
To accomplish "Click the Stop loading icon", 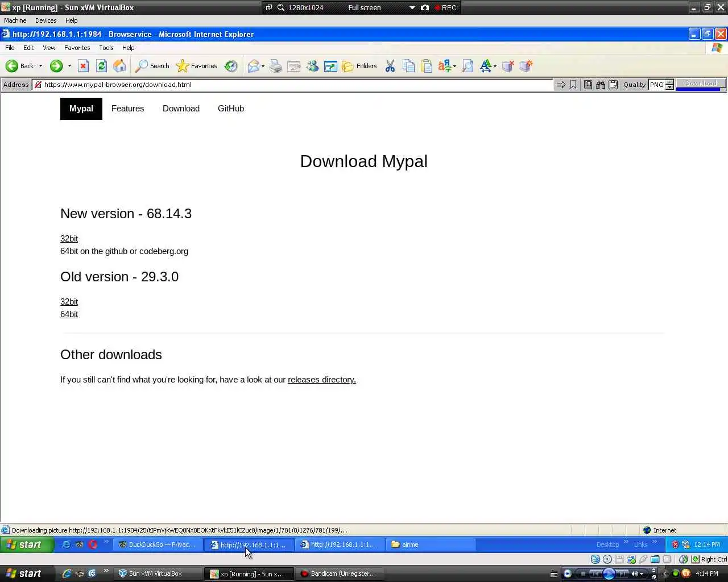I will coord(83,66).
